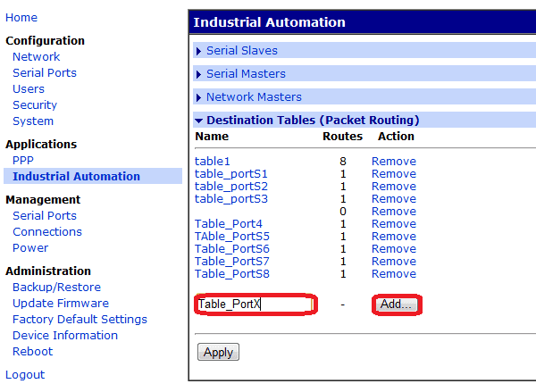Expand the Network Masters section
Viewport: 536px width, 392px height.
tap(254, 97)
